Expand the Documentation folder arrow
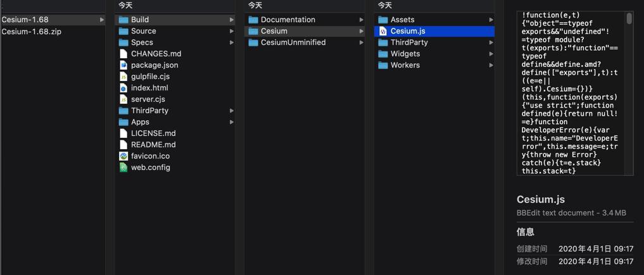The image size is (644, 275). click(x=362, y=20)
